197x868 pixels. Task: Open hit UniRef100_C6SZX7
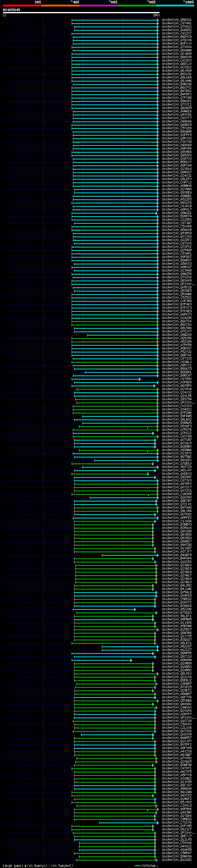point(177,33)
